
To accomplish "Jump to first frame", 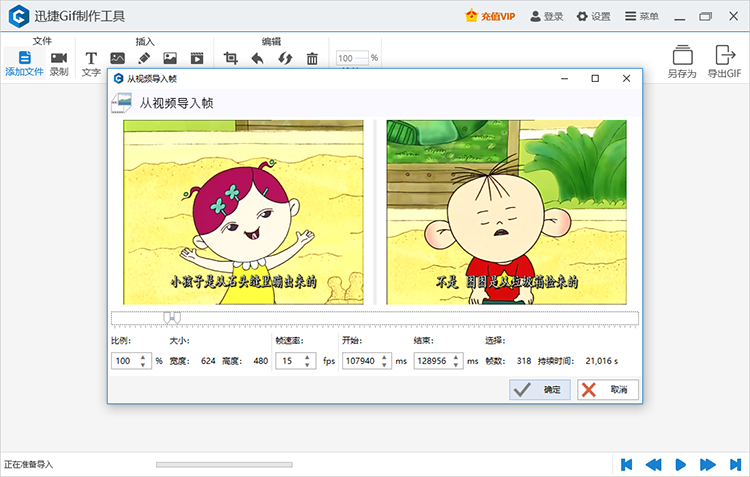I will [626, 465].
